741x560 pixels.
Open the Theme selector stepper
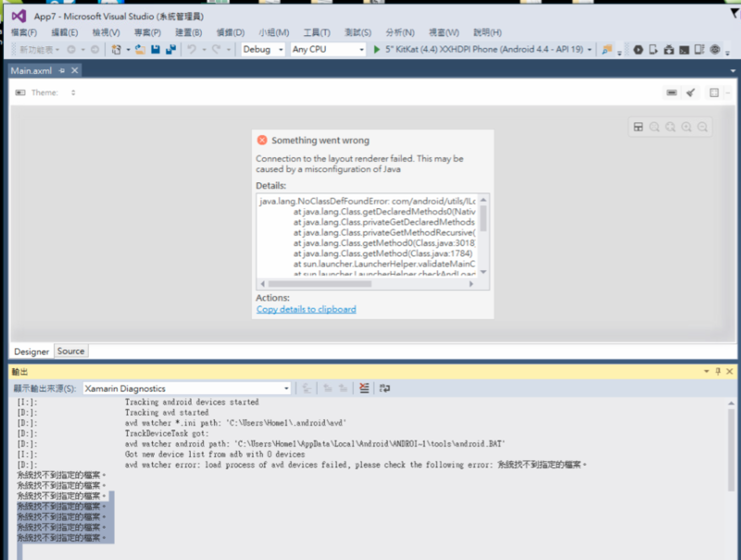73,93
